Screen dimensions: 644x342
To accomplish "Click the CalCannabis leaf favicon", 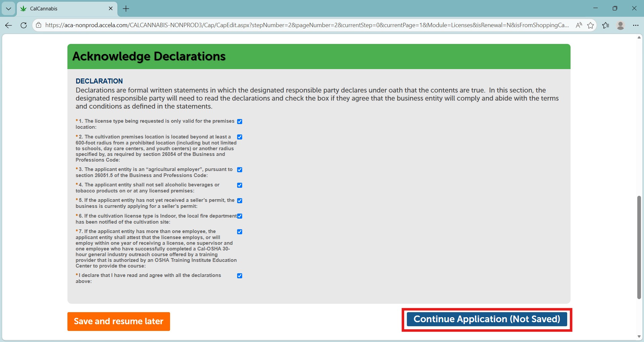I will coord(23,9).
